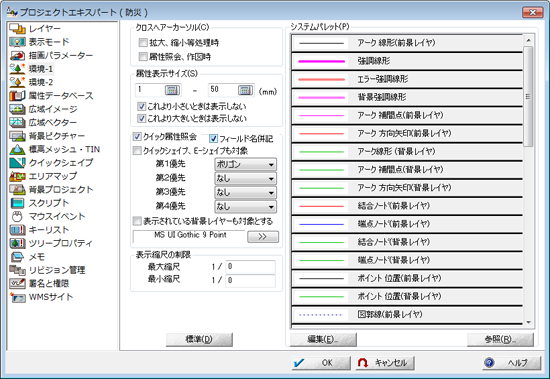550x379 pixels.
Task: Click the help question mark icon
Action: point(489,363)
